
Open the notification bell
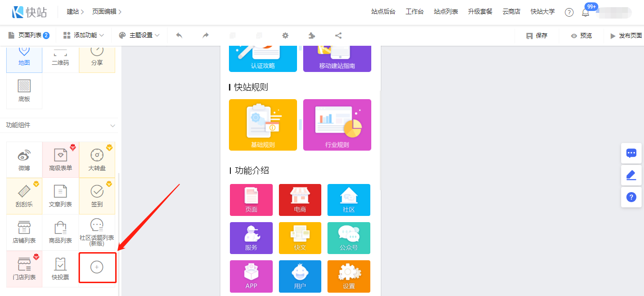[x=585, y=12]
